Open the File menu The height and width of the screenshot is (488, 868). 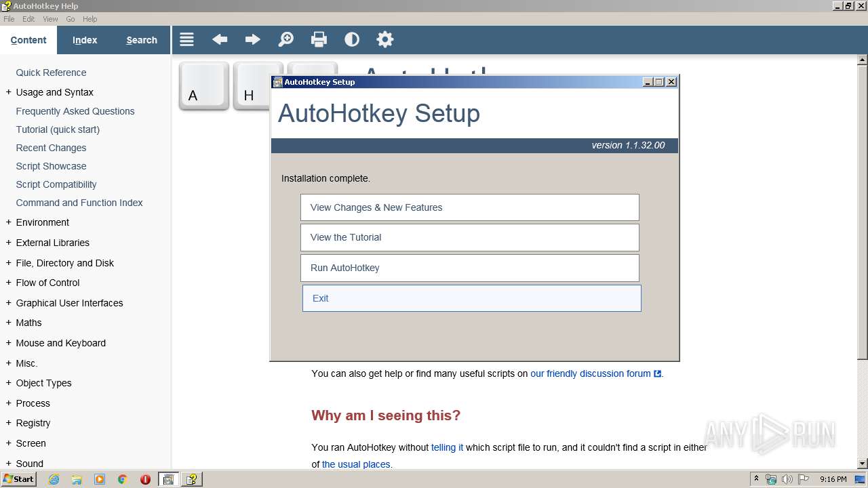pos(9,19)
